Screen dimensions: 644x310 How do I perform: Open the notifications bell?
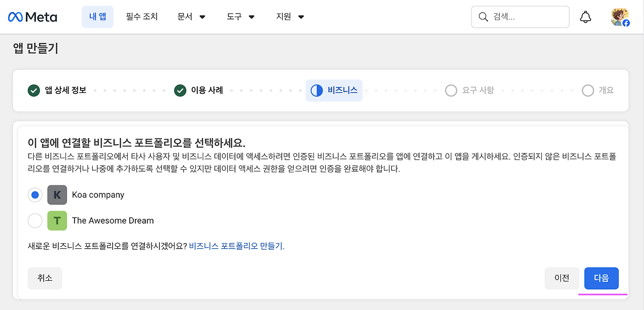[586, 17]
